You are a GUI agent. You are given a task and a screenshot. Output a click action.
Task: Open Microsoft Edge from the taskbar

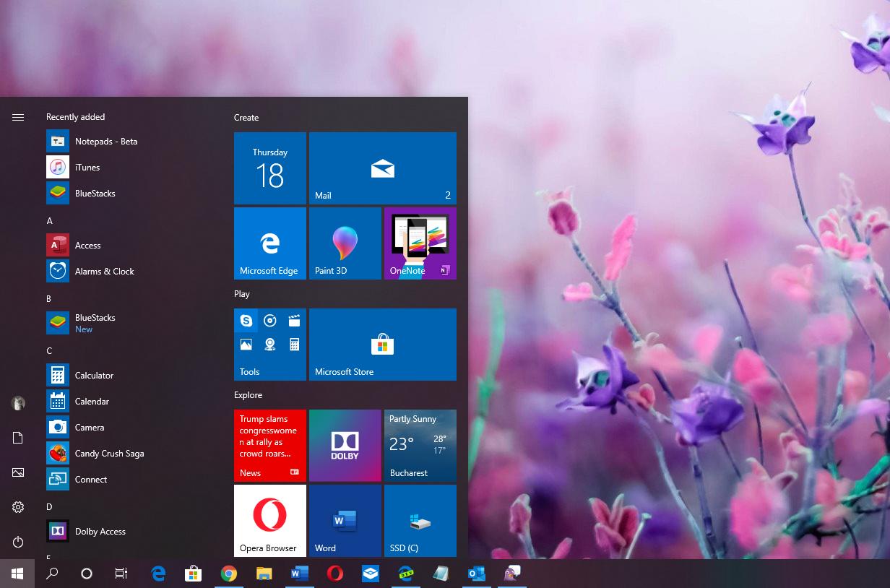click(x=158, y=574)
